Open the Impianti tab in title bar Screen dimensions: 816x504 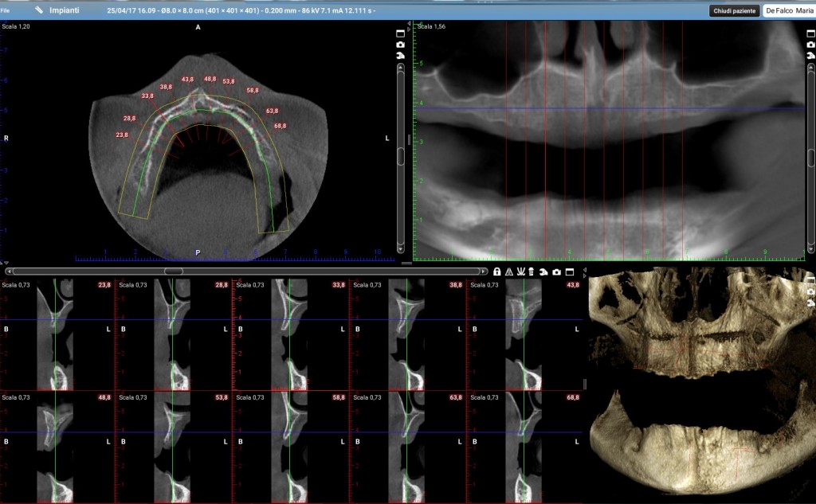[x=65, y=11]
